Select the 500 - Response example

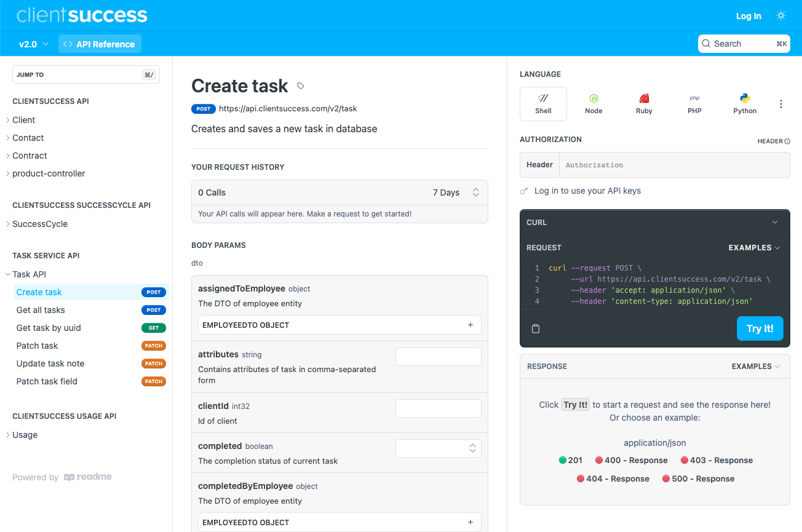point(698,478)
